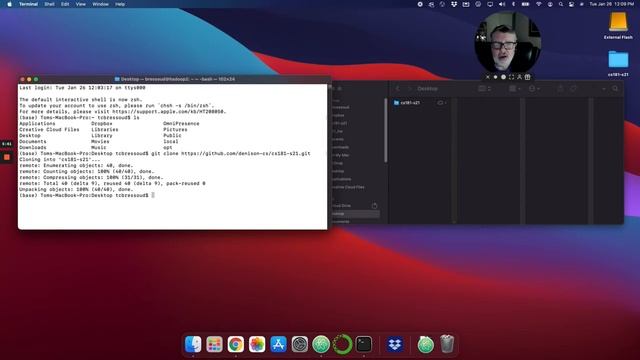Click the person icon under the webcam bubble
Viewport: 640px width, 360px height.
(x=520, y=77)
